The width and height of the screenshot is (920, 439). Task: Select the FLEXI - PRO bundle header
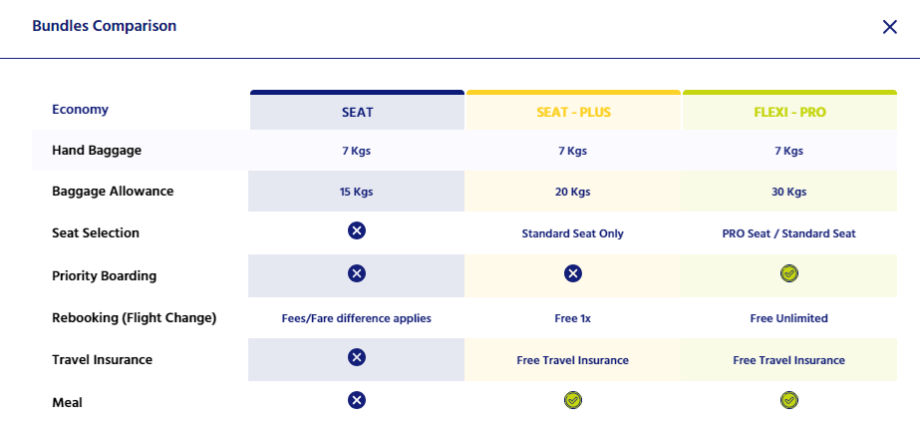[x=789, y=112]
